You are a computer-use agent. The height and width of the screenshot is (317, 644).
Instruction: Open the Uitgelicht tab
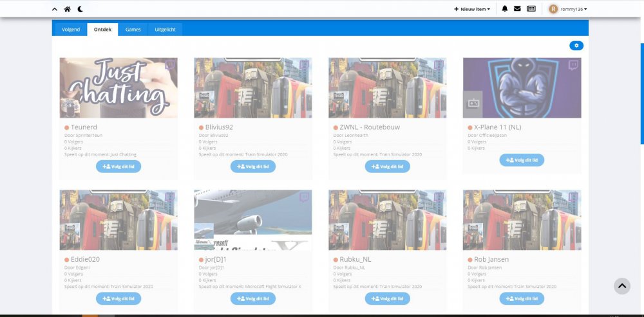[x=166, y=30]
